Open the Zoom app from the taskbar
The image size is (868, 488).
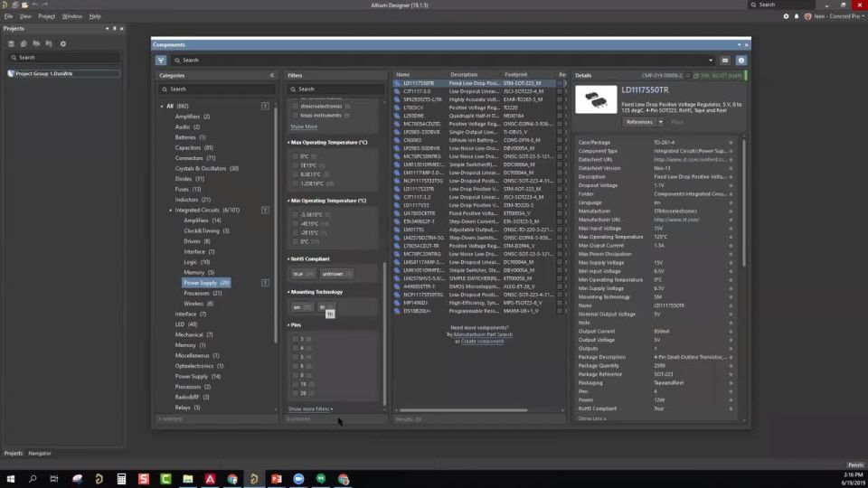tap(298, 479)
